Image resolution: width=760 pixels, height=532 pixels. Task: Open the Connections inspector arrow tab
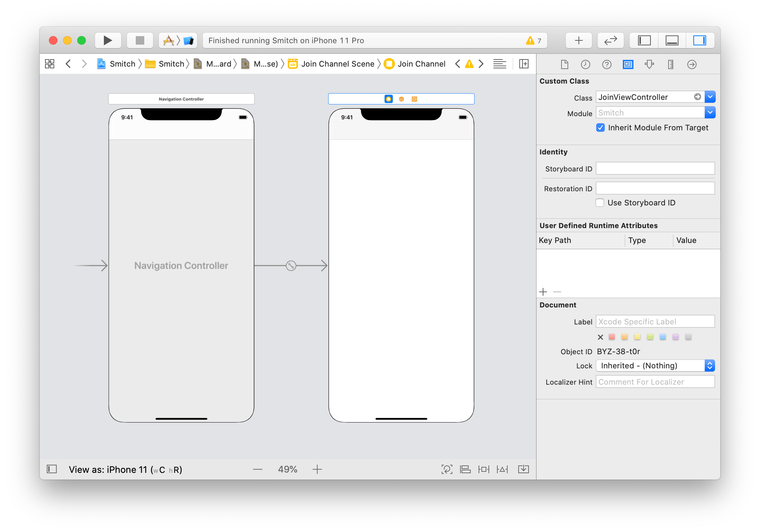tap(692, 64)
